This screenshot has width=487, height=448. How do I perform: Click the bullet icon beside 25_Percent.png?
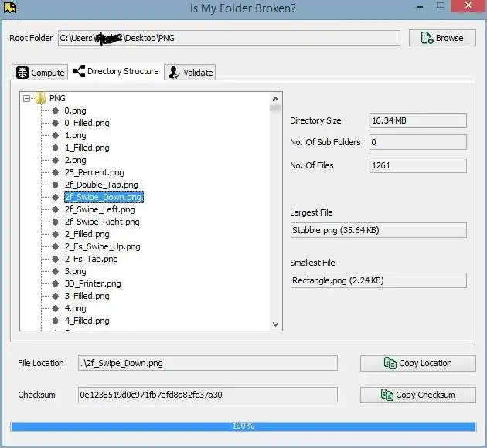tap(56, 172)
